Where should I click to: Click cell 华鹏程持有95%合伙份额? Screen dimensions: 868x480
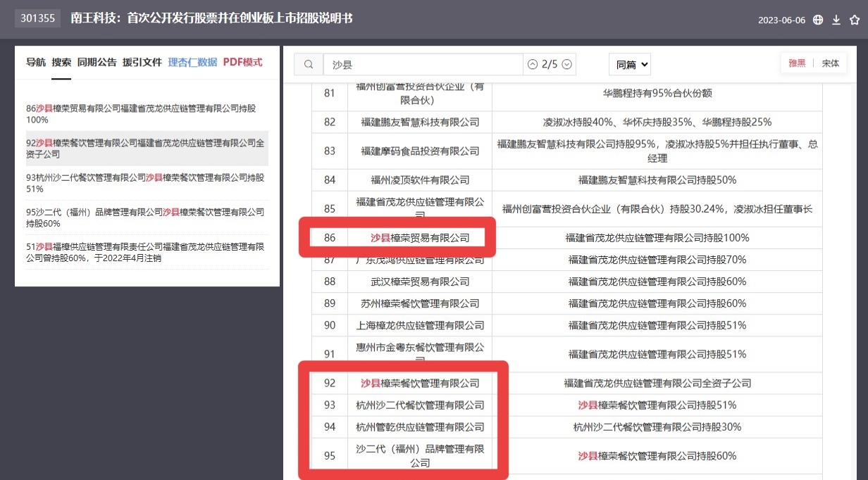[657, 93]
